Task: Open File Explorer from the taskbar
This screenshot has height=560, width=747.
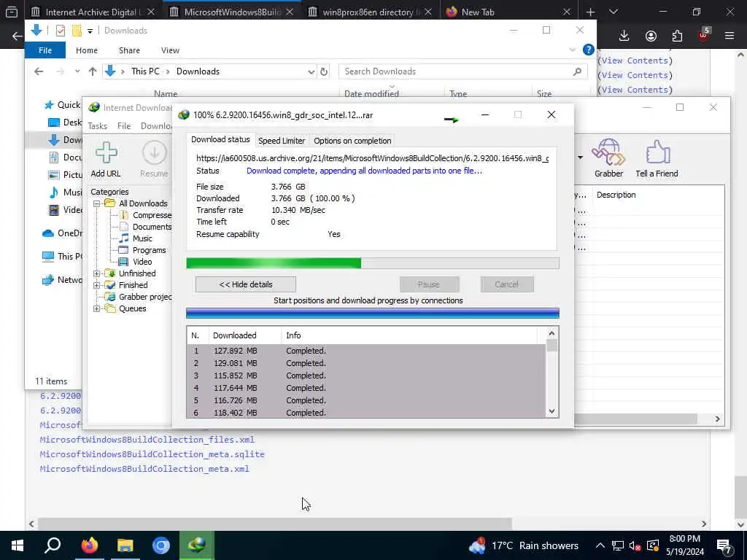Action: (x=125, y=545)
